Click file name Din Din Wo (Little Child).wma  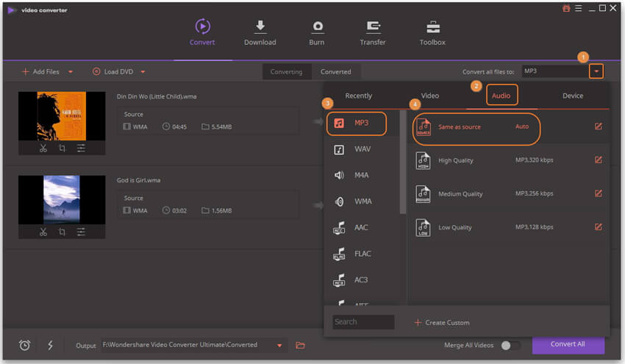(x=157, y=96)
